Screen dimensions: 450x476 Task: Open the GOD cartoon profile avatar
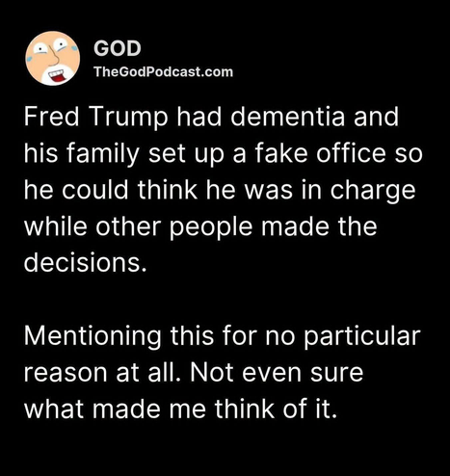point(53,58)
